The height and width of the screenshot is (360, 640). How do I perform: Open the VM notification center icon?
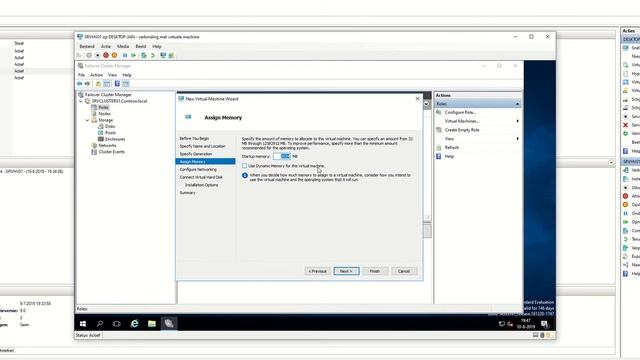tap(544, 324)
